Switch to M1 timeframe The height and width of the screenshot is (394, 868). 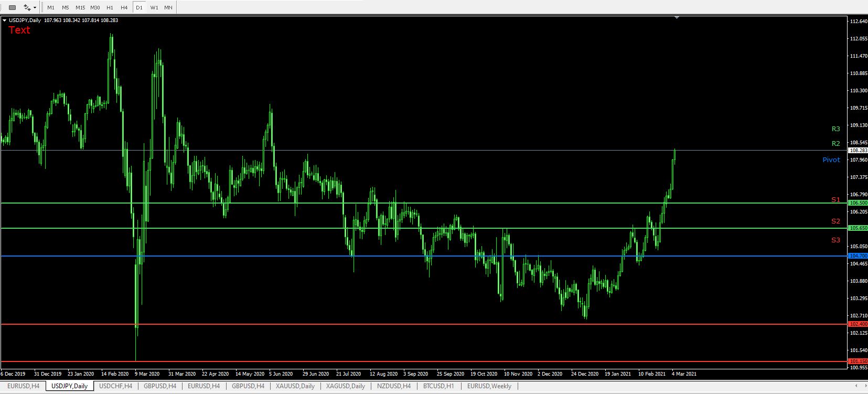coord(51,7)
